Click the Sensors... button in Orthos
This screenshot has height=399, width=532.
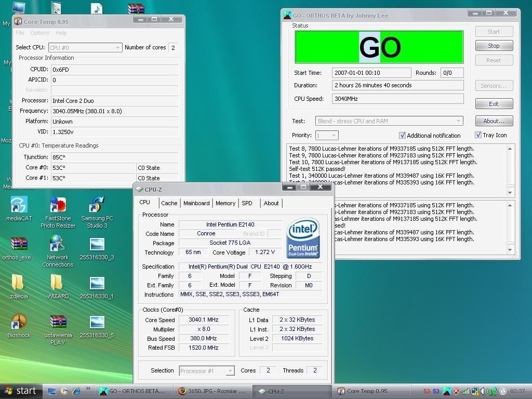494,86
